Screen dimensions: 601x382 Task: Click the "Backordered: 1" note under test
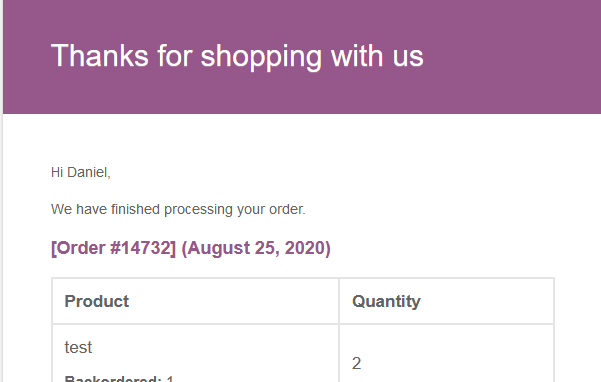coord(119,379)
